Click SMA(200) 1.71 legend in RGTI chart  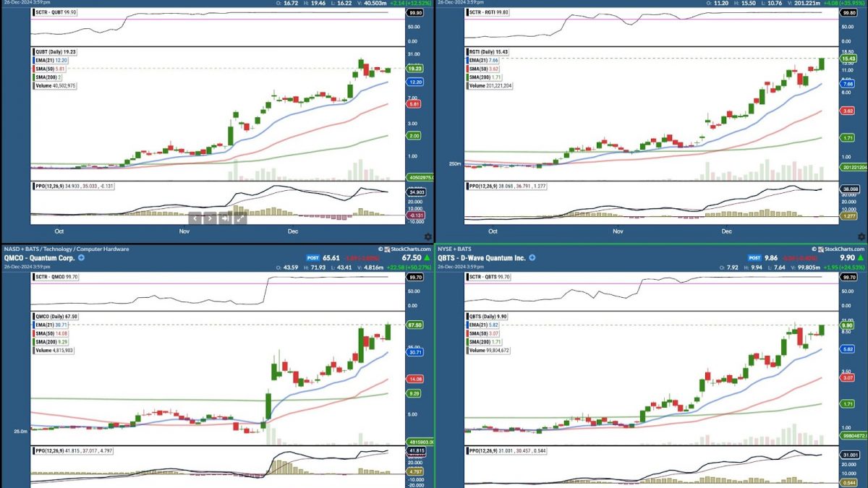pyautogui.click(x=486, y=77)
